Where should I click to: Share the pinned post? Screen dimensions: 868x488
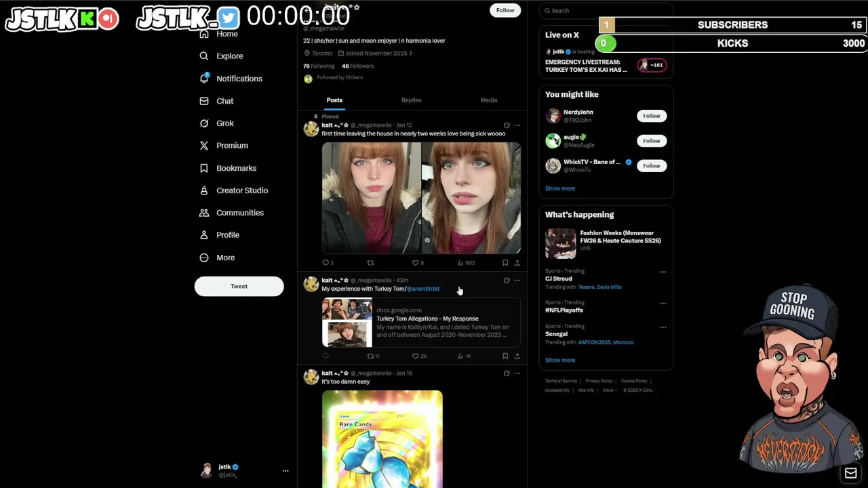(x=517, y=262)
